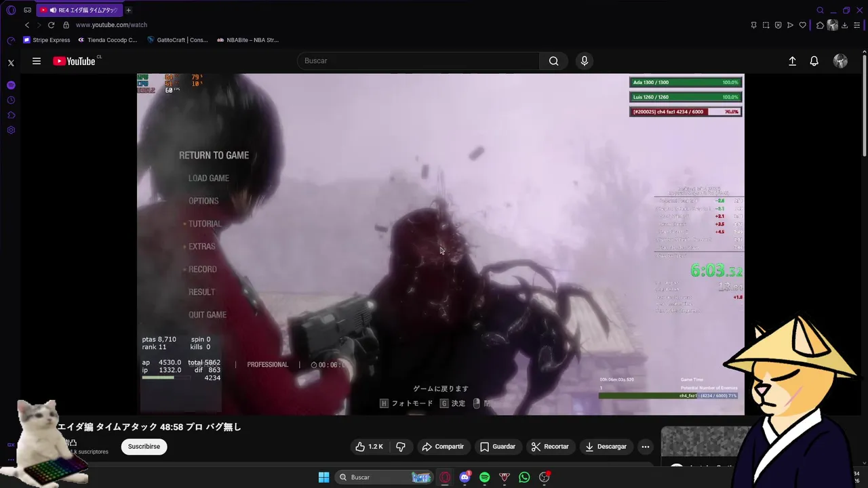Reload the YouTube page

pyautogui.click(x=51, y=25)
